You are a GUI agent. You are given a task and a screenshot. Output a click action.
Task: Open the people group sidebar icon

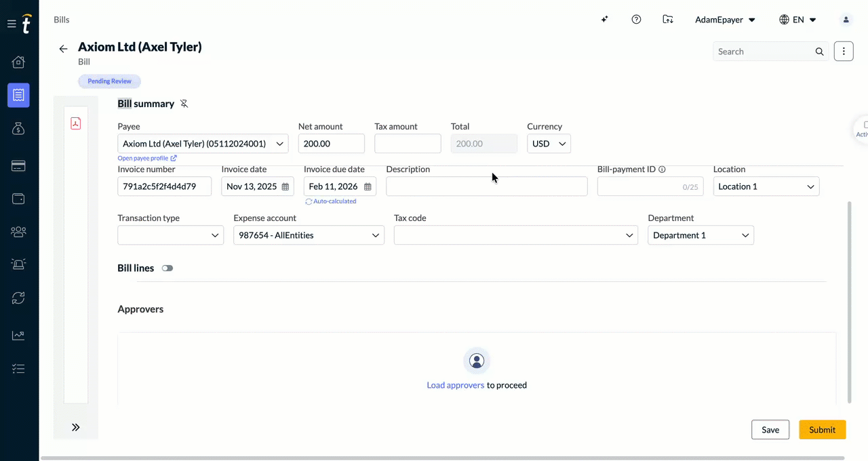click(x=18, y=232)
